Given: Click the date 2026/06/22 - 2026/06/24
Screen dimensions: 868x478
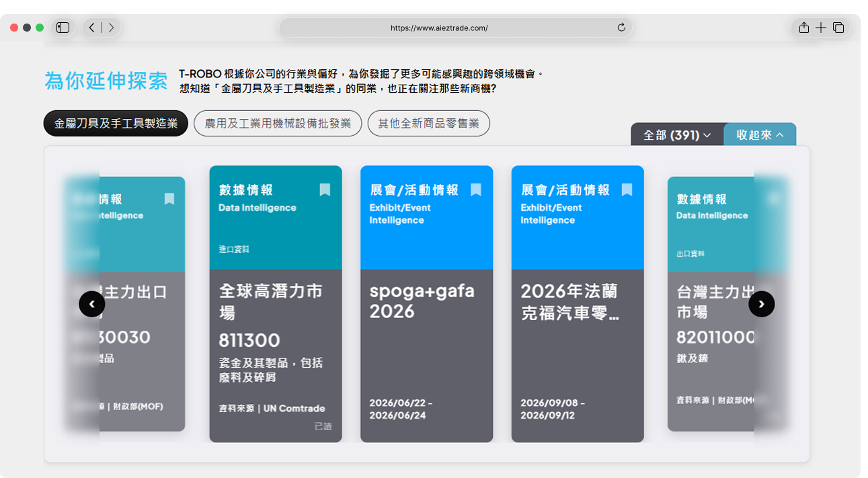Looking at the screenshot, I should [401, 409].
